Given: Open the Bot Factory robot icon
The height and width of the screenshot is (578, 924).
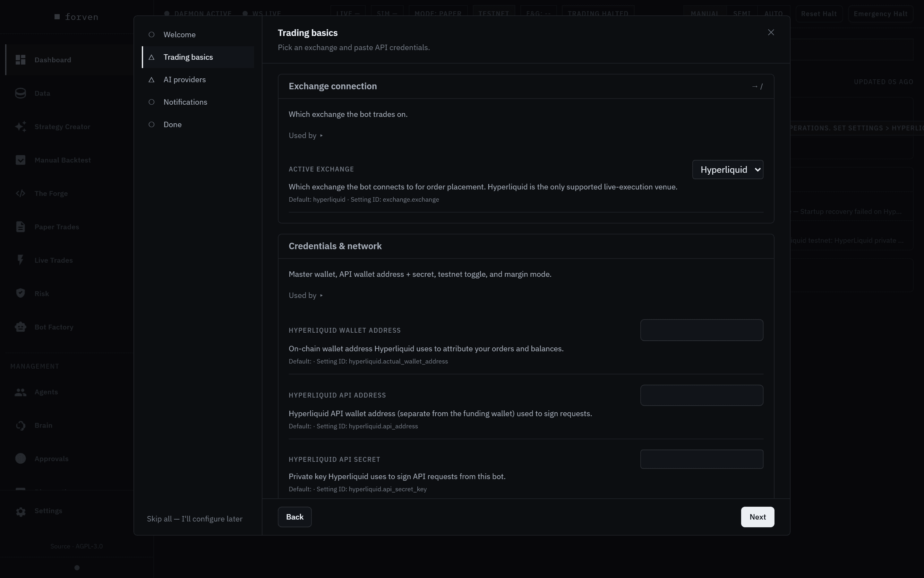Looking at the screenshot, I should (x=21, y=327).
